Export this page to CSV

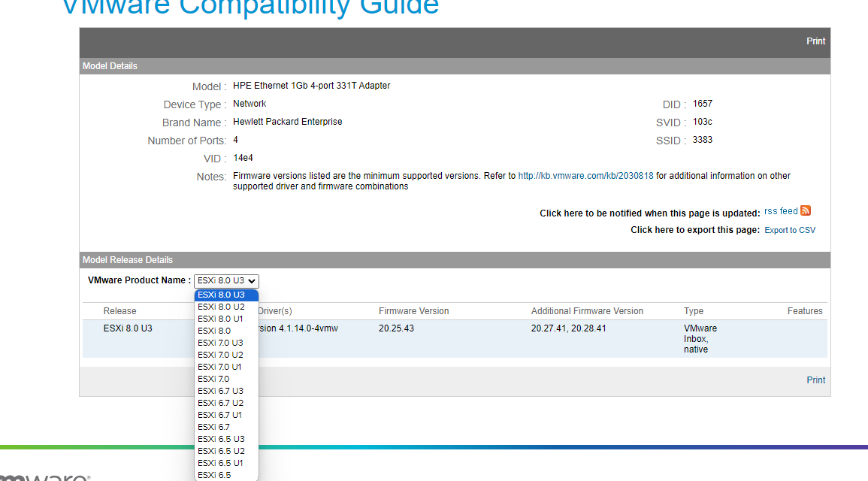(790, 230)
